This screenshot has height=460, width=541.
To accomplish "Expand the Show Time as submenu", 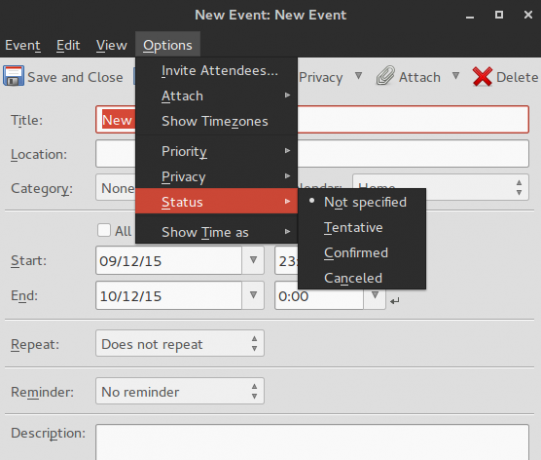I will pyautogui.click(x=216, y=232).
